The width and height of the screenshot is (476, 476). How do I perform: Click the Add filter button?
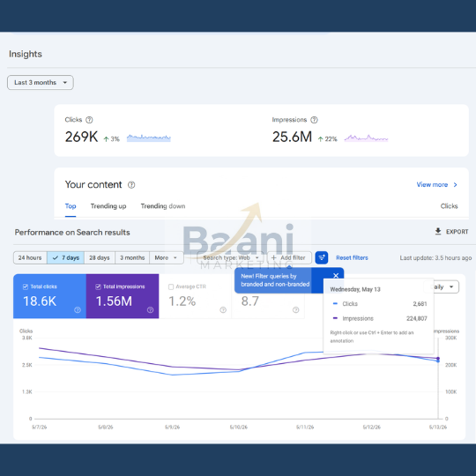pyautogui.click(x=289, y=257)
